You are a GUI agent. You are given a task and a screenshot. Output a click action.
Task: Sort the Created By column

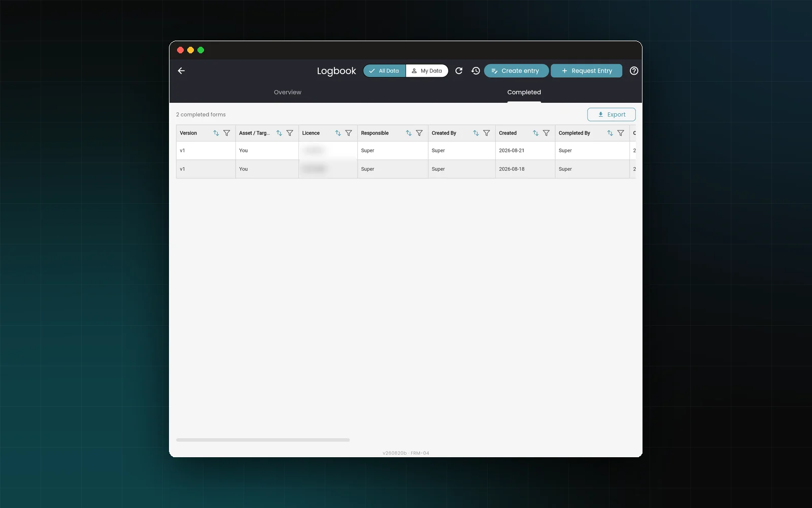(x=476, y=133)
